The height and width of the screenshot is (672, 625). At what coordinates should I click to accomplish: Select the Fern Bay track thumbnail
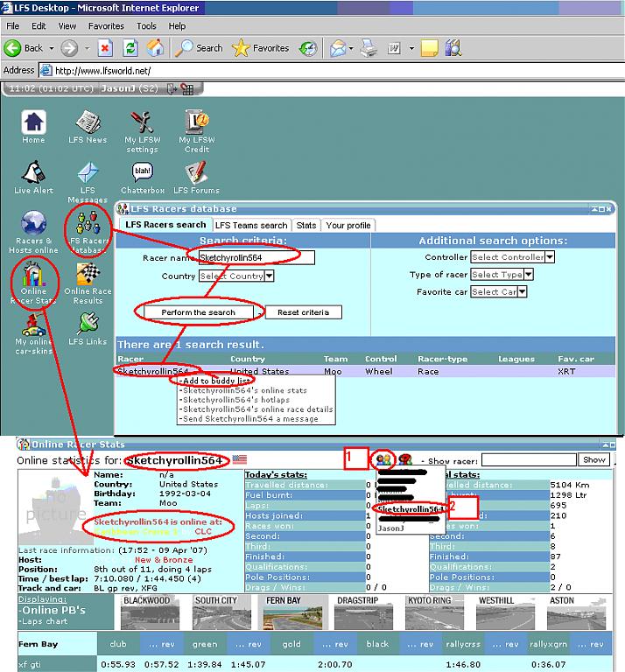(x=292, y=612)
